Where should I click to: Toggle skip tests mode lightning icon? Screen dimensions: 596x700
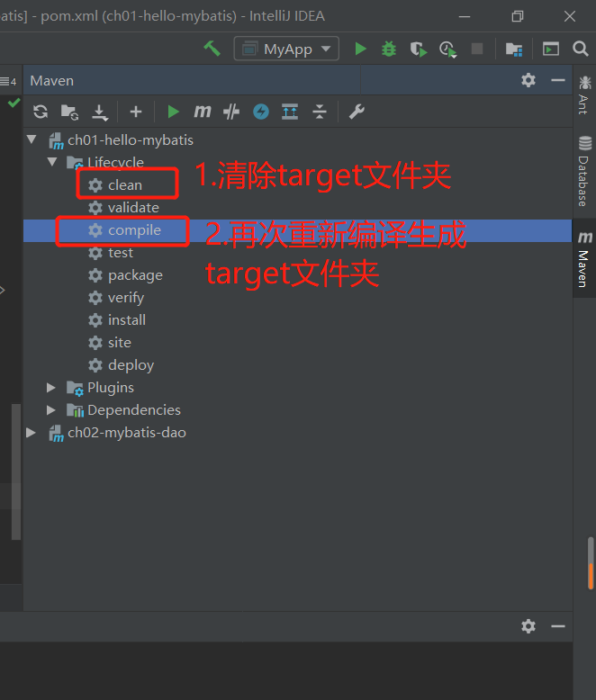tap(261, 112)
